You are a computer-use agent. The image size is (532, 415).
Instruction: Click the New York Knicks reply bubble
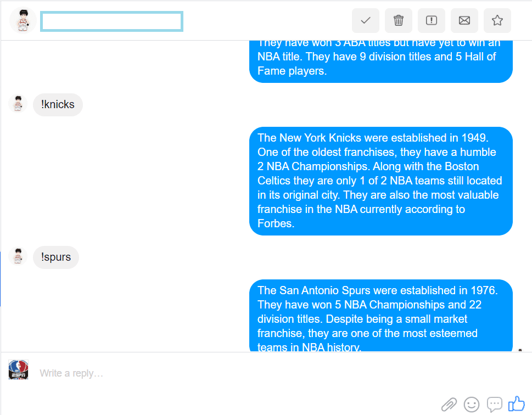coord(380,181)
